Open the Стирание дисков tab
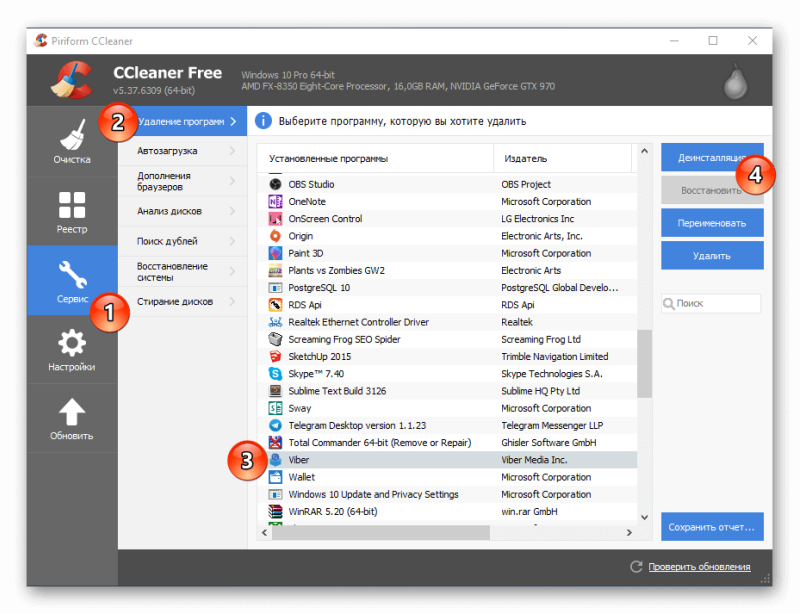This screenshot has height=614, width=800. pos(183,302)
